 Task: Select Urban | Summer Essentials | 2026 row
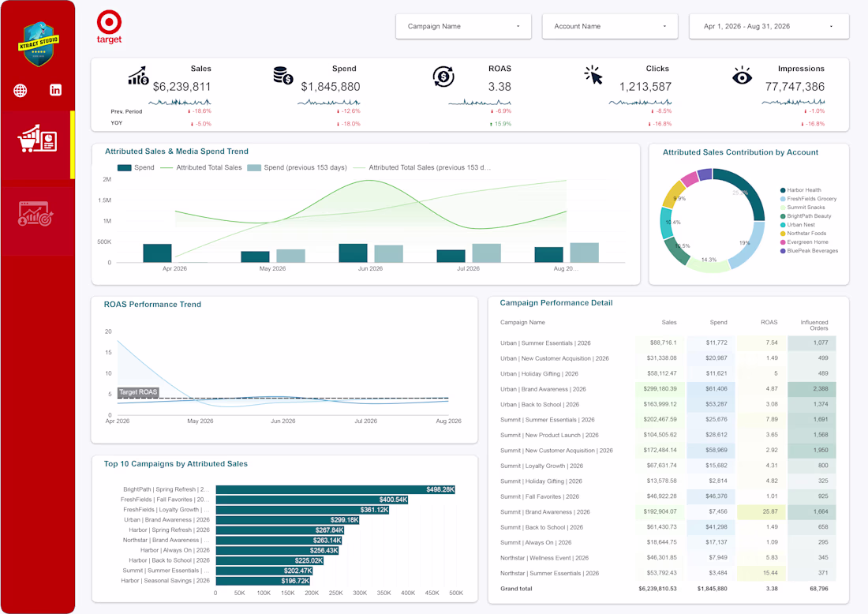pos(668,343)
